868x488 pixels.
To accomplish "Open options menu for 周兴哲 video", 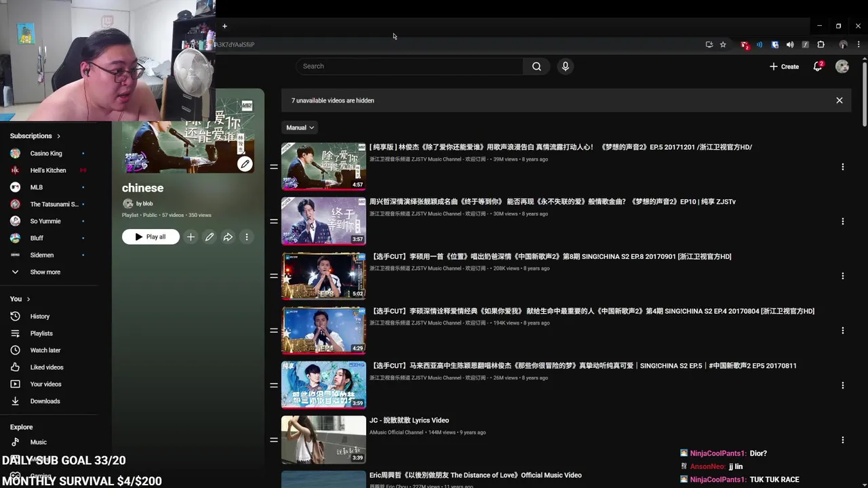I will point(843,222).
